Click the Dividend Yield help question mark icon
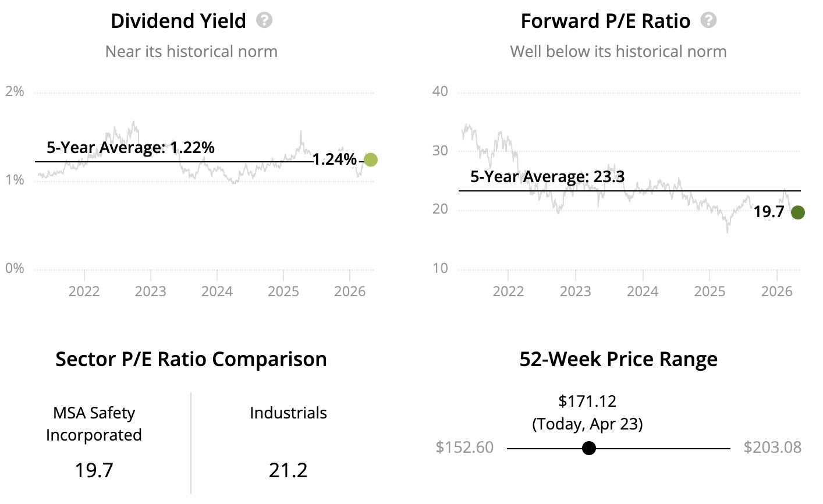Viewport: 823px width, 504px height. (264, 21)
